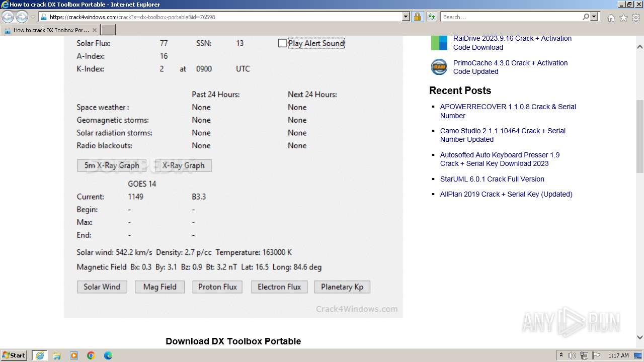Click the 'Recent Posts' heading
This screenshot has width=644, height=362.
[460, 90]
